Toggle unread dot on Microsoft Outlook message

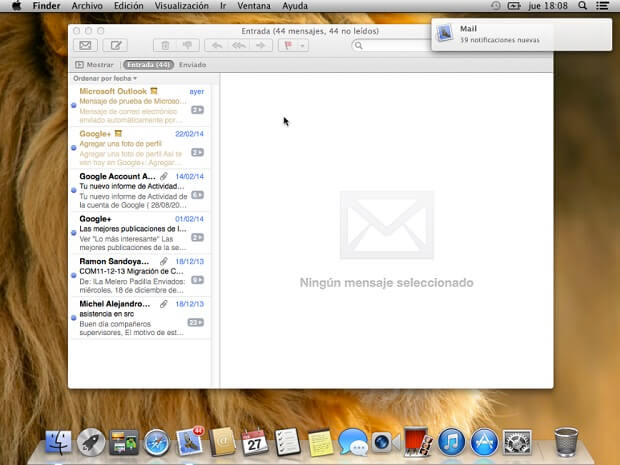(x=74, y=105)
